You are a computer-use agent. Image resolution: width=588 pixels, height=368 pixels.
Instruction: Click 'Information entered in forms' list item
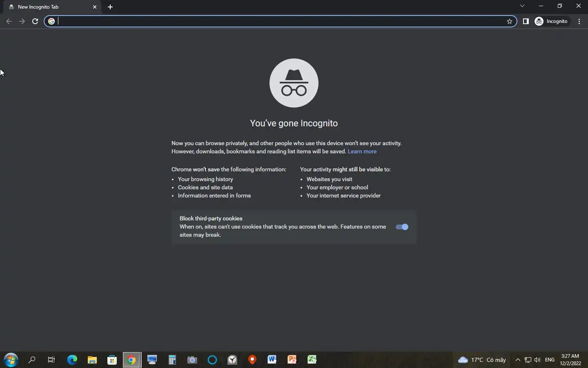[214, 195]
